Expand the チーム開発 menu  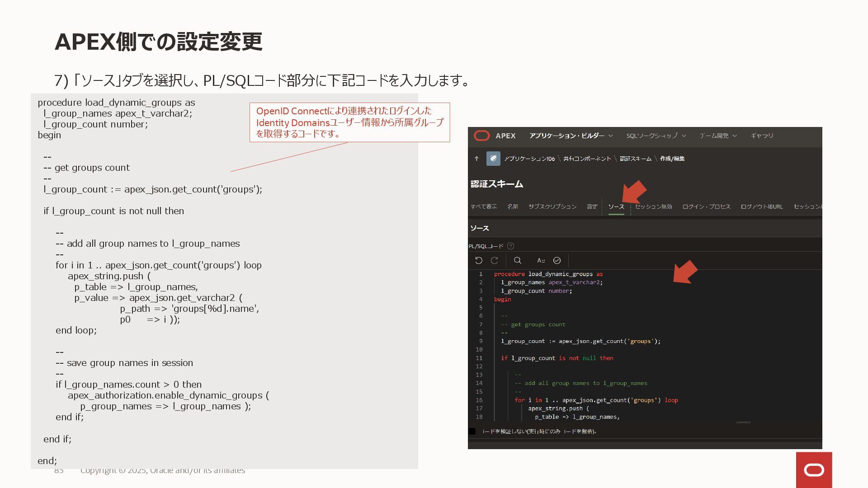click(x=718, y=136)
